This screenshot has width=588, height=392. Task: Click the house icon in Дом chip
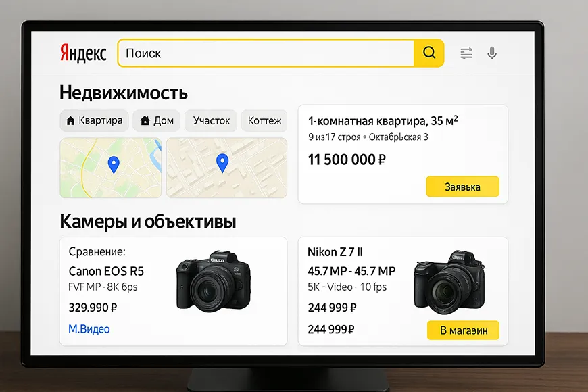click(145, 121)
